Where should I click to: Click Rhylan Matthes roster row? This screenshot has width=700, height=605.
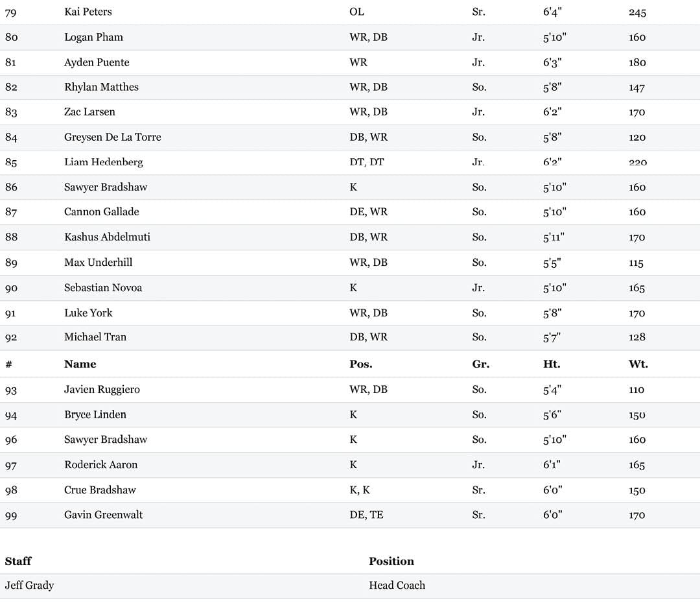point(350,87)
